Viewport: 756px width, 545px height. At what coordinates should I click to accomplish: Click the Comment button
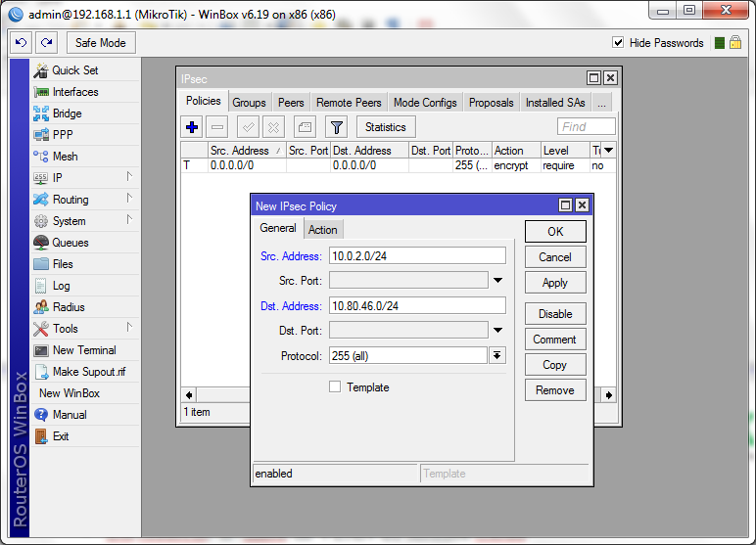tap(555, 340)
